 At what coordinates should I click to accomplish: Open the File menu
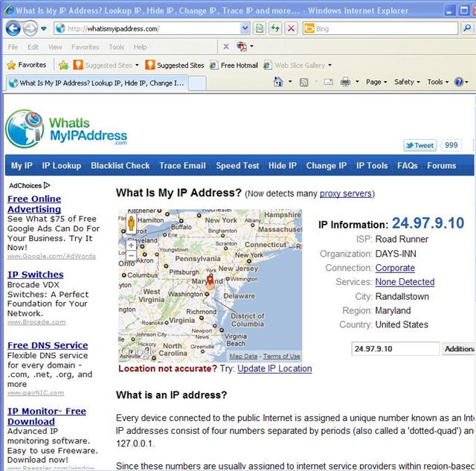pyautogui.click(x=13, y=47)
